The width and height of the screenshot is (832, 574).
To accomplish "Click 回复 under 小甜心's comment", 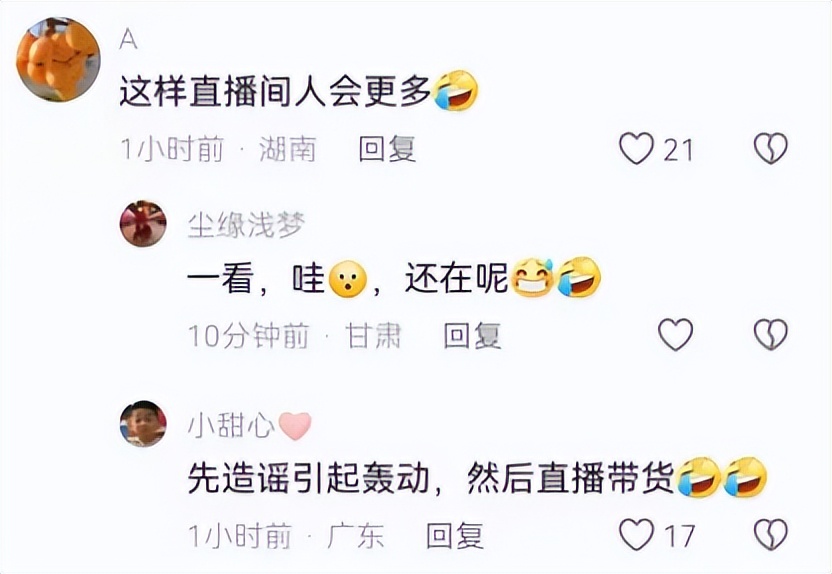I will coord(455,536).
